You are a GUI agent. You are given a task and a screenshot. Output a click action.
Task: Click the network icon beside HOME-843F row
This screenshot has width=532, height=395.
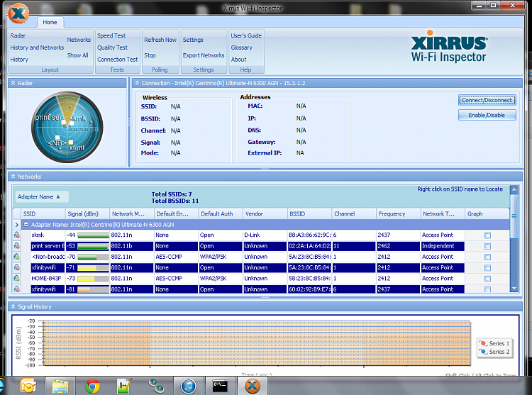(x=16, y=279)
